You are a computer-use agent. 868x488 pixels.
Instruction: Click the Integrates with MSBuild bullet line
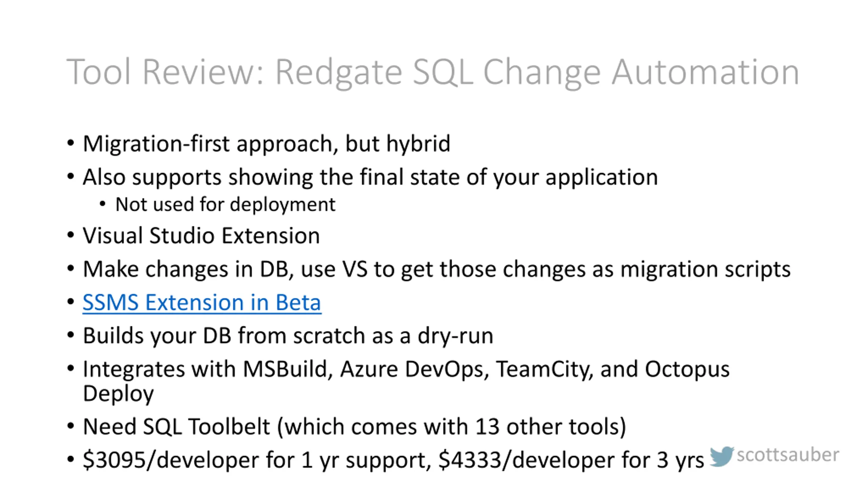406,381
